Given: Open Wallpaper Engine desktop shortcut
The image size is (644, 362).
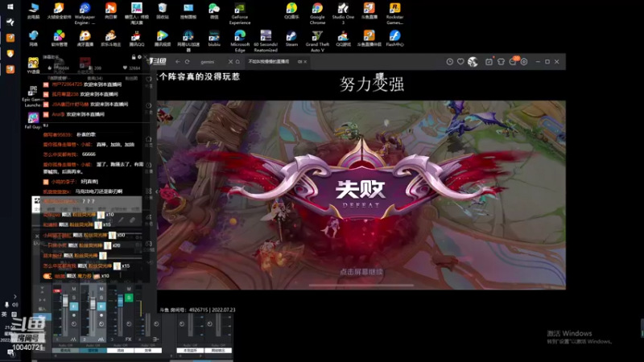Looking at the screenshot, I should click(x=85, y=13).
